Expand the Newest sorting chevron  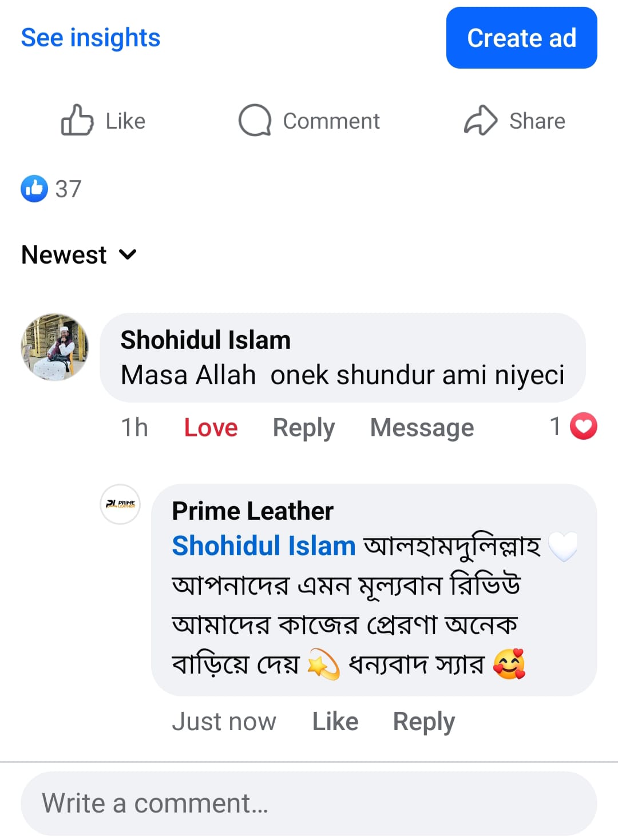click(128, 254)
